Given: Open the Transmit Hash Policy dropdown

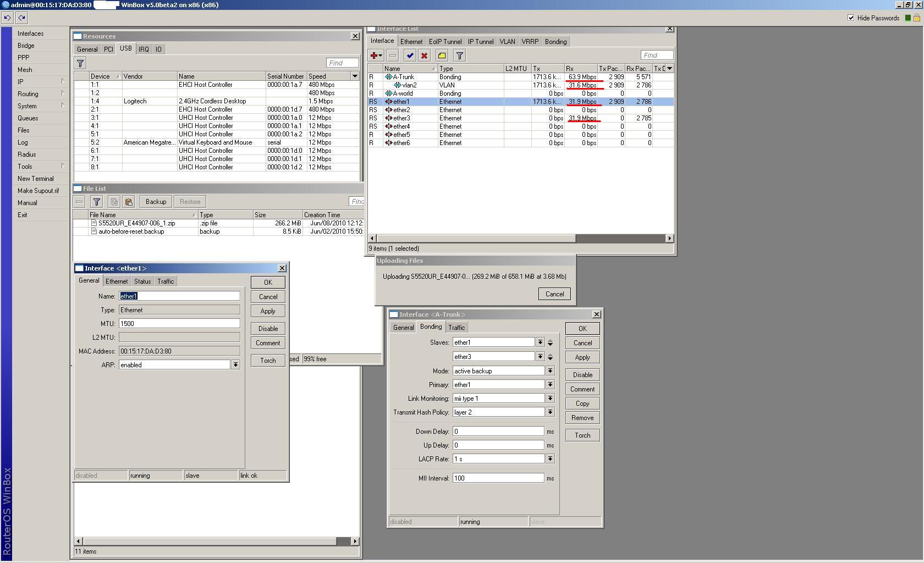Looking at the screenshot, I should click(549, 412).
